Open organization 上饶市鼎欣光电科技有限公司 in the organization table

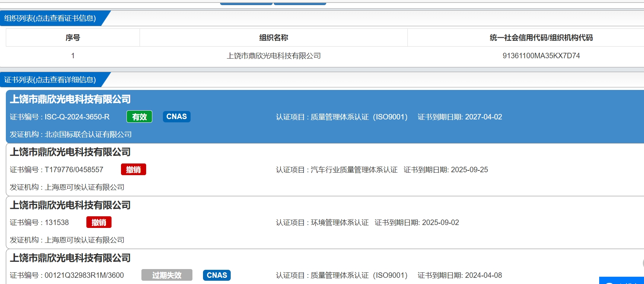pos(274,56)
